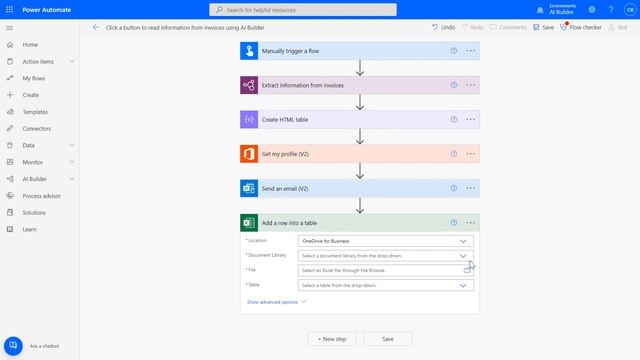The height and width of the screenshot is (360, 640).
Task: Click the Extract information from invoices icon
Action: 249,85
